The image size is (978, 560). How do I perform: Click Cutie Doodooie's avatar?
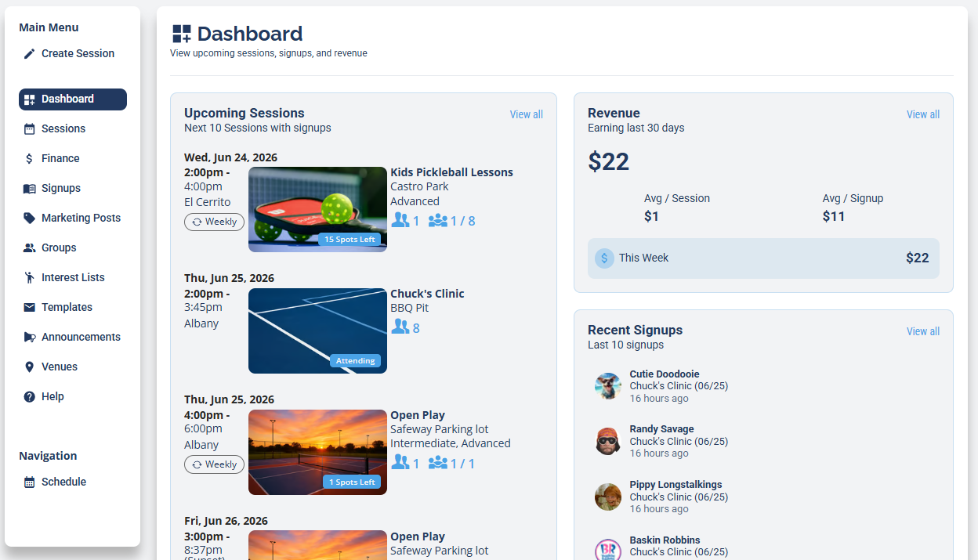(x=608, y=386)
